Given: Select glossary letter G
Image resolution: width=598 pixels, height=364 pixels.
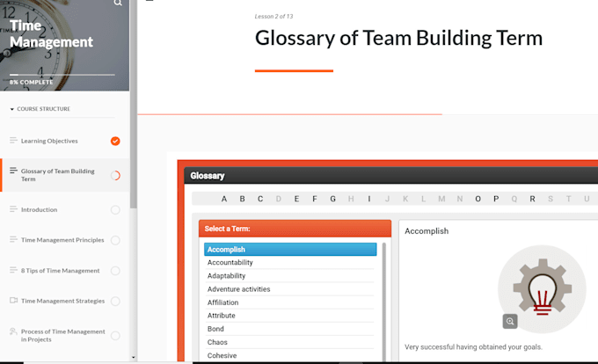Looking at the screenshot, I should pyautogui.click(x=333, y=199).
